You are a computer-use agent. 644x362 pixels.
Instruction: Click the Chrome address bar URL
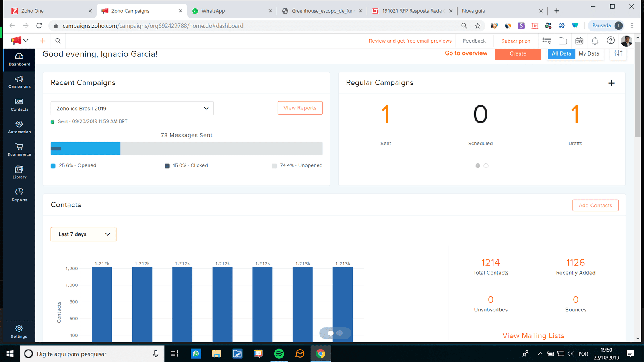point(153,26)
